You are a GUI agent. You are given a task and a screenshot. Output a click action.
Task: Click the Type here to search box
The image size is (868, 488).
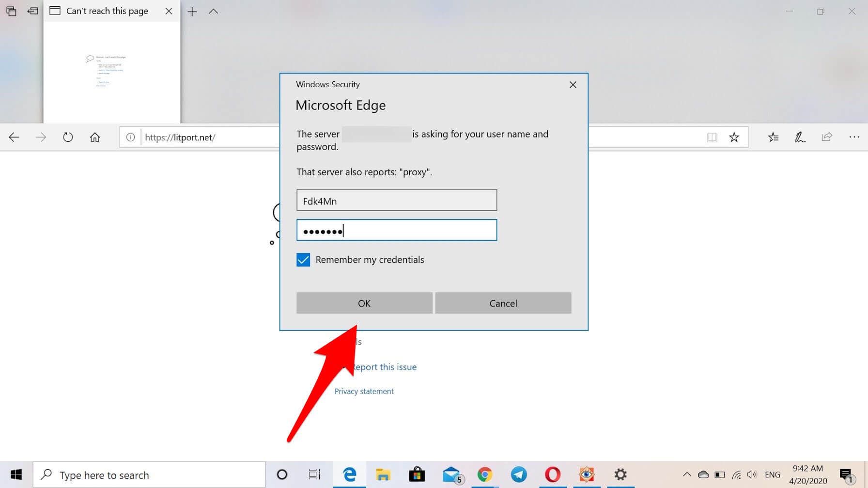(x=149, y=475)
